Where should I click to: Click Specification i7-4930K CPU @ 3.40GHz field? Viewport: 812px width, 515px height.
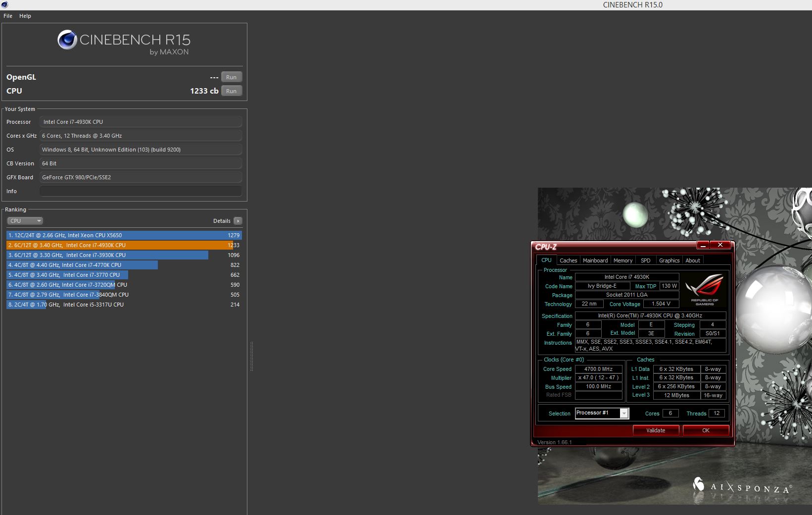pyautogui.click(x=650, y=316)
